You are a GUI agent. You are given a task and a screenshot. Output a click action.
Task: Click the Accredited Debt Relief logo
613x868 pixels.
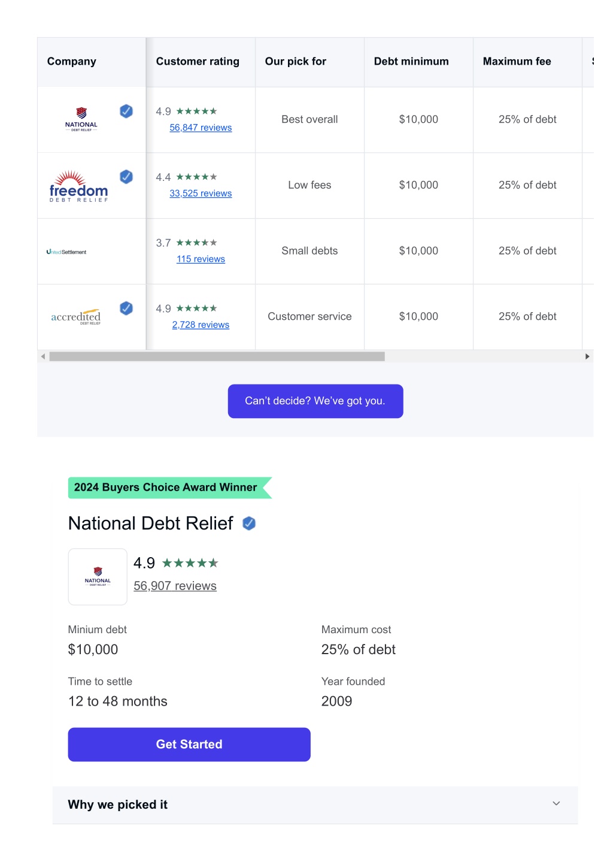point(76,317)
